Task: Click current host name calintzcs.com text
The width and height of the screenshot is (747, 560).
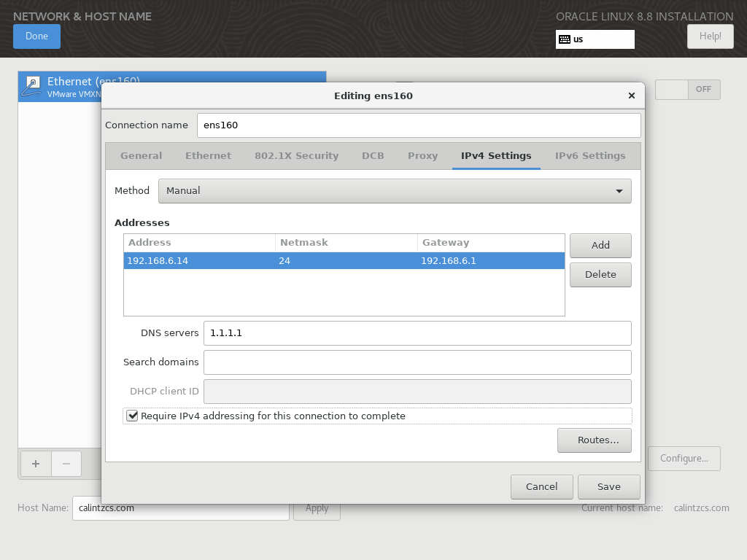Action: (701, 508)
